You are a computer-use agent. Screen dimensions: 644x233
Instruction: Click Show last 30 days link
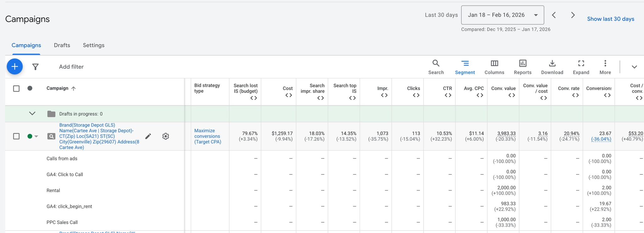[x=610, y=19]
